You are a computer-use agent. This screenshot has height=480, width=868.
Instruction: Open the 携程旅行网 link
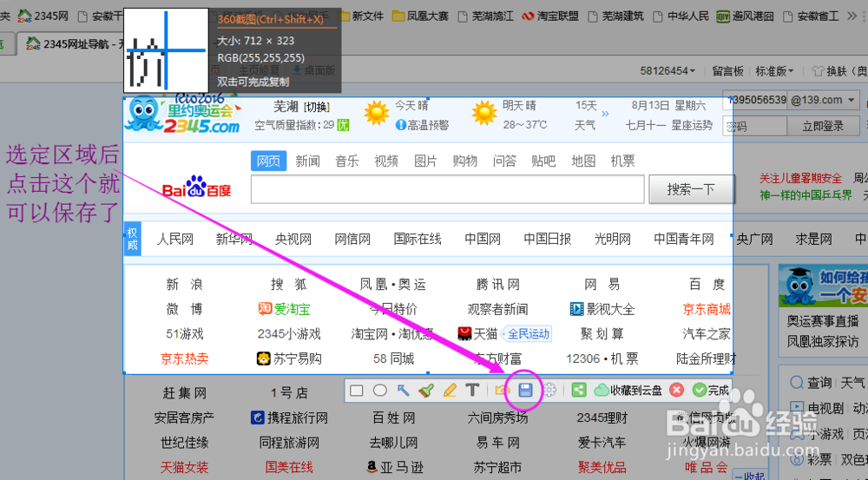(x=290, y=418)
